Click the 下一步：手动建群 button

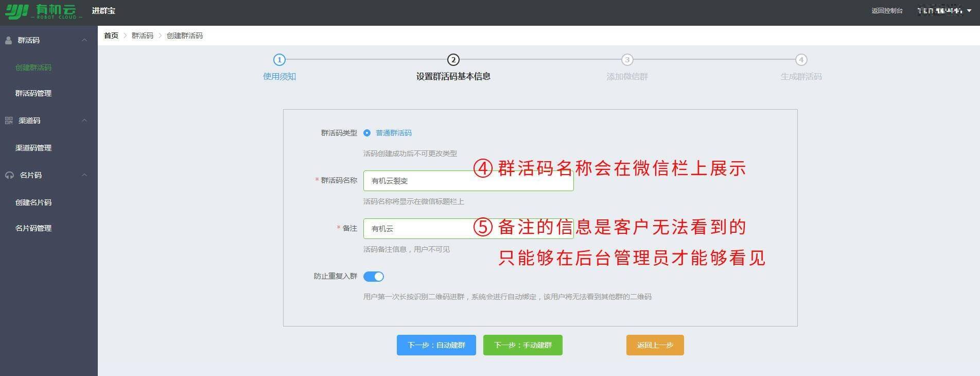coord(523,345)
